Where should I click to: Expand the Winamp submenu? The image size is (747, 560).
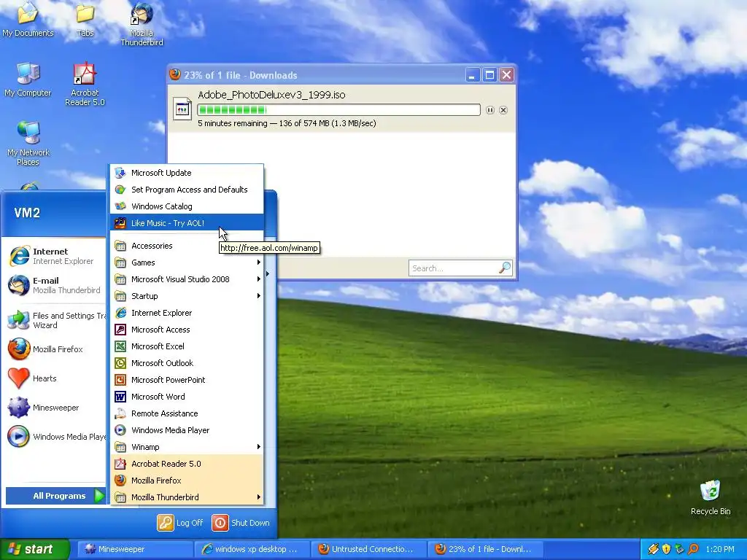point(187,447)
